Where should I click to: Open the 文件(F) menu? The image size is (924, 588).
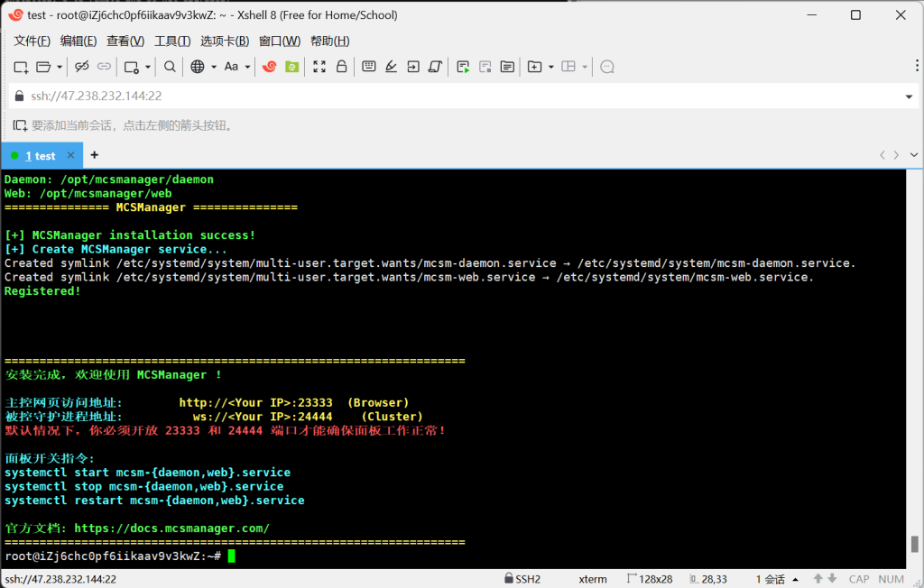(x=32, y=41)
